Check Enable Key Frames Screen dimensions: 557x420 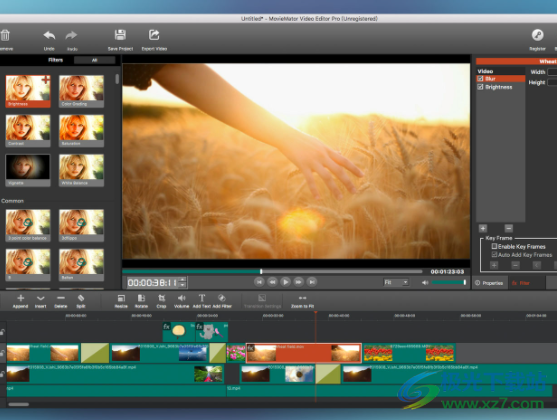[494, 246]
